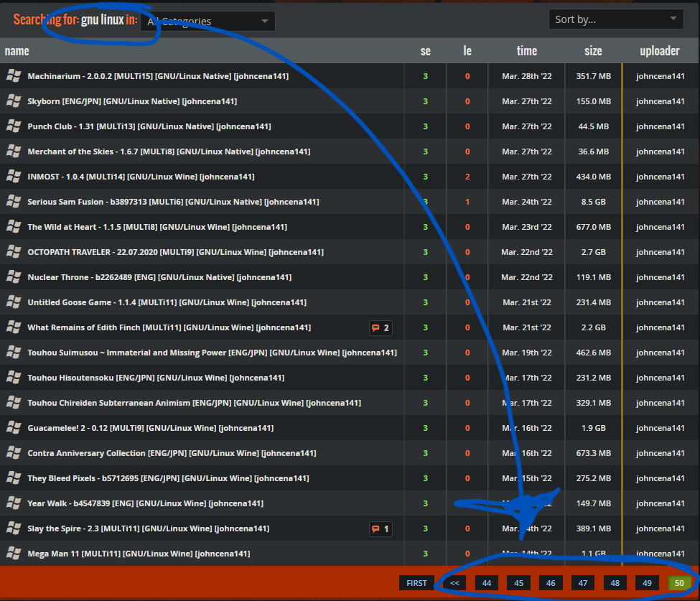The image size is (700, 601).
Task: Click the category icon beside The Wild at Heart
Action: (14, 227)
